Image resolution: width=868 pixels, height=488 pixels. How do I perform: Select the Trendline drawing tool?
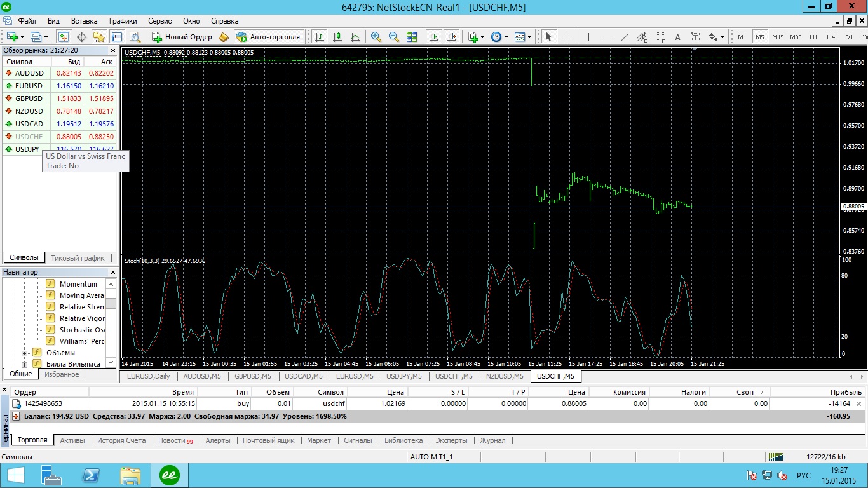pos(624,37)
